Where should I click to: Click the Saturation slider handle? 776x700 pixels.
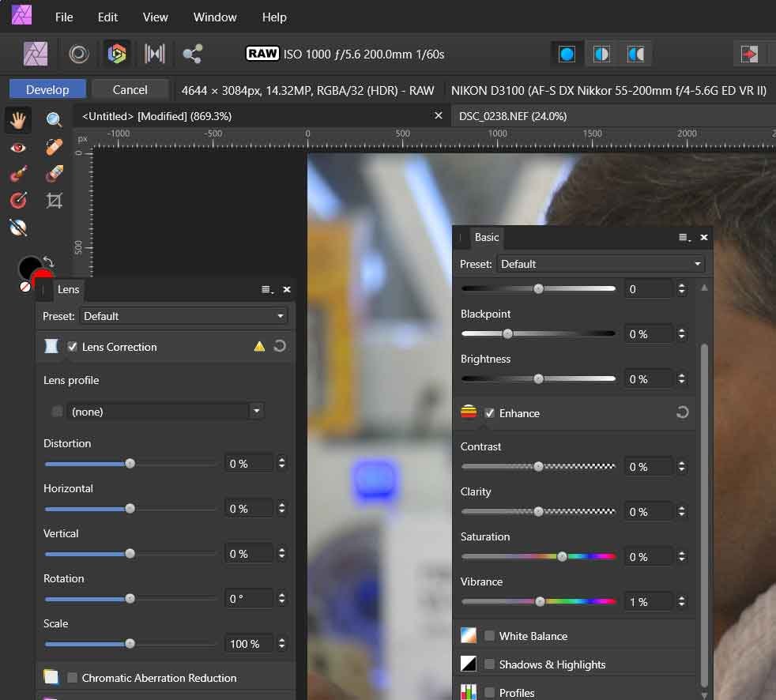tap(562, 556)
